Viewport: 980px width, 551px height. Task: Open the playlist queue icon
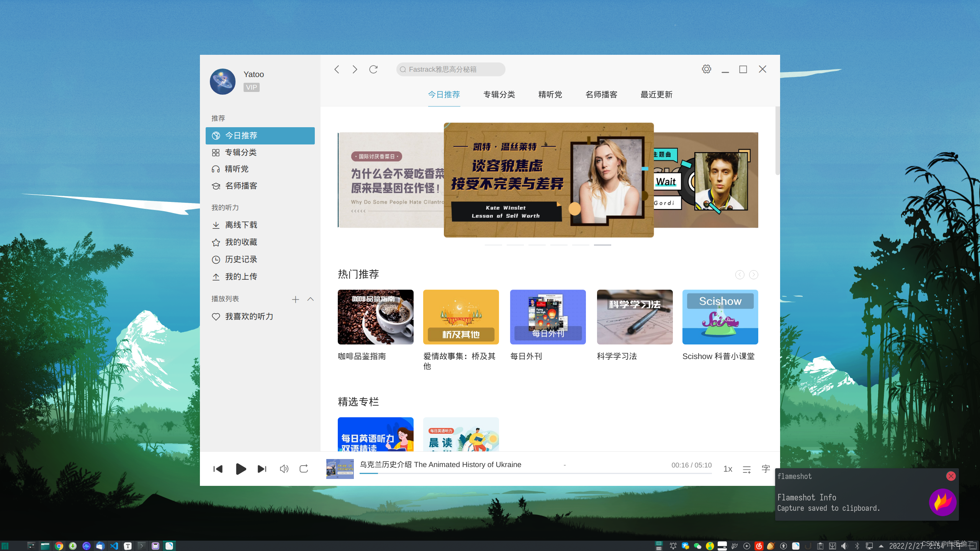(747, 469)
